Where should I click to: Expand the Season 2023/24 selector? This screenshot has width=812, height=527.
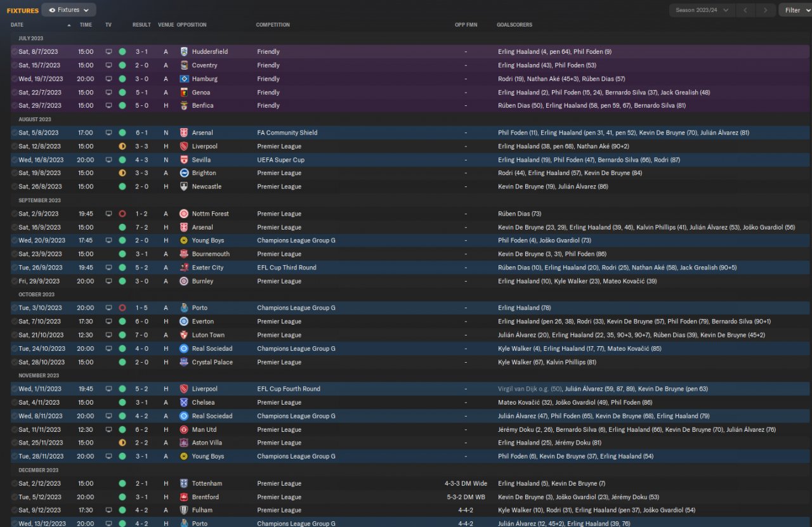coord(702,10)
